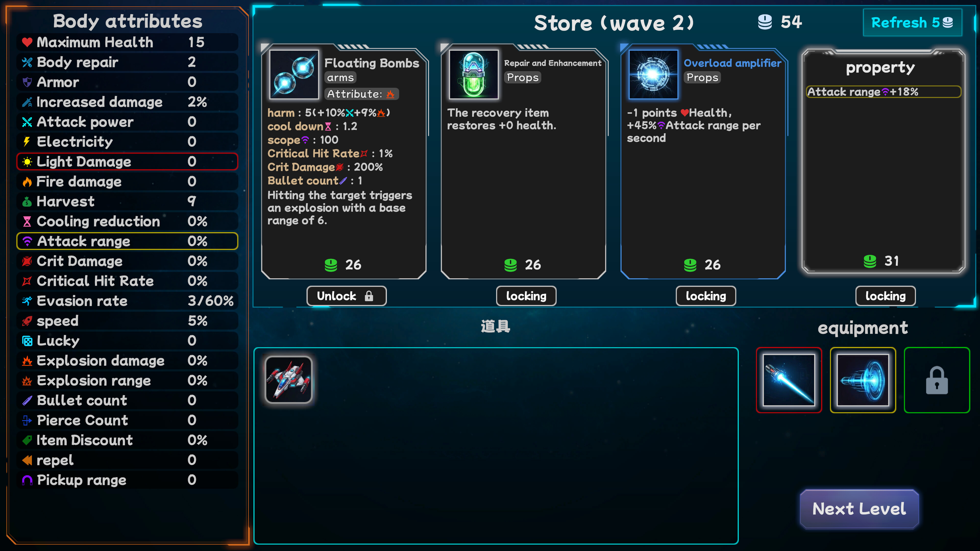980x551 pixels.
Task: Proceed with the Next Level button
Action: tap(859, 509)
